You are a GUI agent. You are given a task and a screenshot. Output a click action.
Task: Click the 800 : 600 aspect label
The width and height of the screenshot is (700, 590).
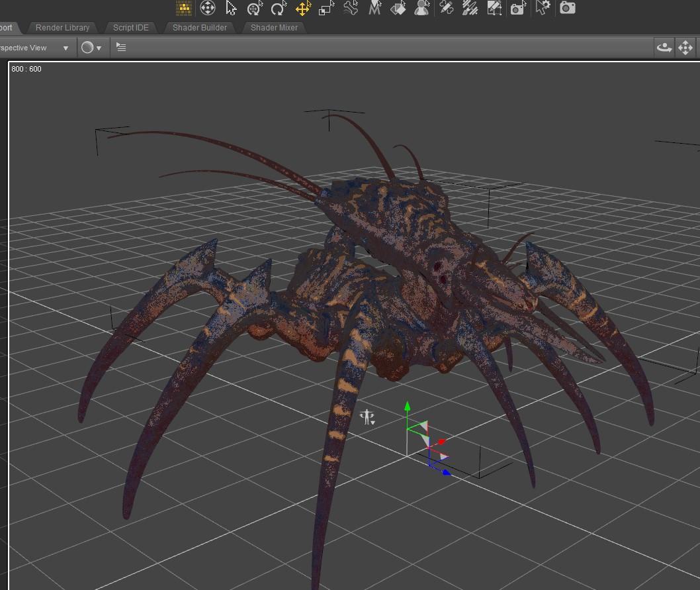pyautogui.click(x=26, y=69)
